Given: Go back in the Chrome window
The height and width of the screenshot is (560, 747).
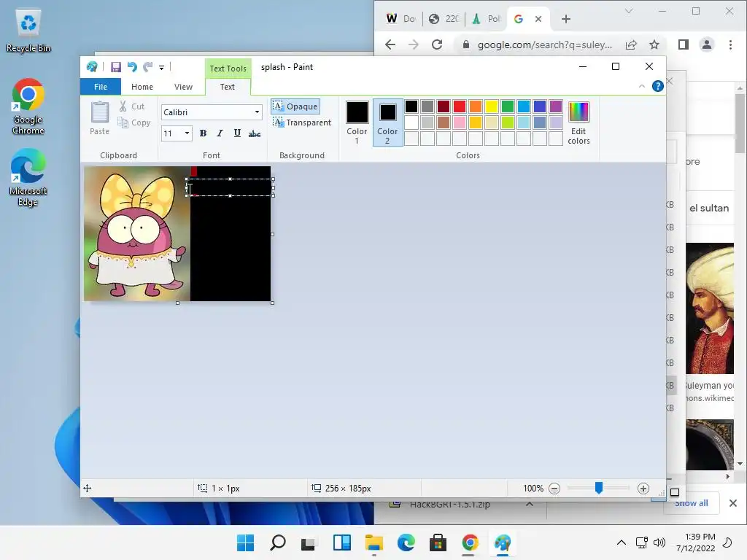Looking at the screenshot, I should click(390, 44).
